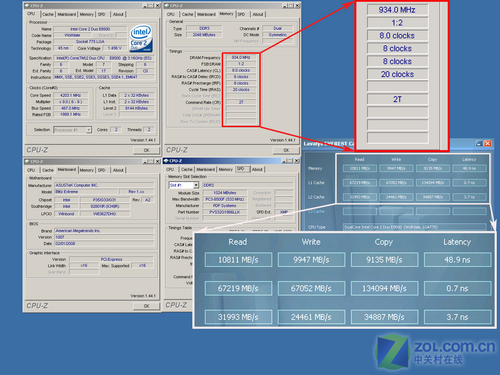This screenshot has height=375, width=500.
Task: Click the LPCIO model 'W83627DHG'
Action: [x=104, y=214]
